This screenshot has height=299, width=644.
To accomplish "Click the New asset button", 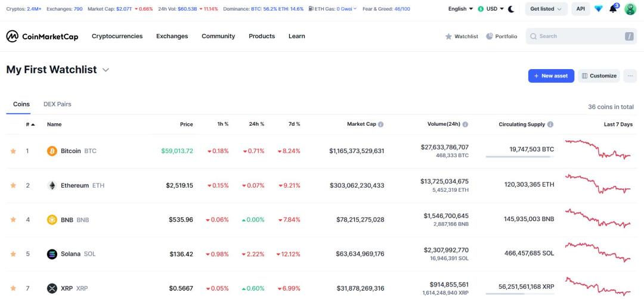I will [x=551, y=76].
